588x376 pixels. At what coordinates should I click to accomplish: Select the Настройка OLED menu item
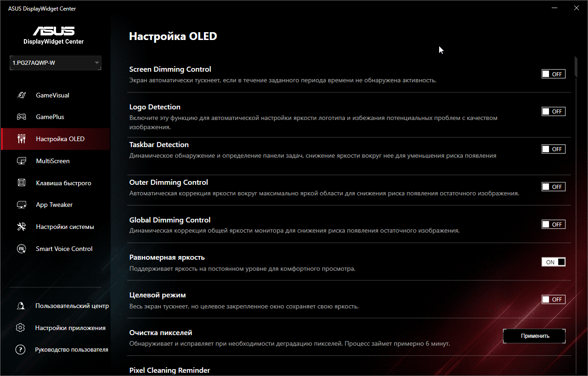tap(55, 139)
